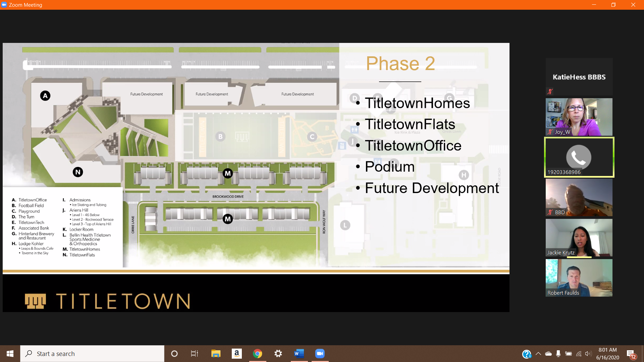Click the BROOKWOOD DRIVE street label
The height and width of the screenshot is (362, 644).
point(228,197)
